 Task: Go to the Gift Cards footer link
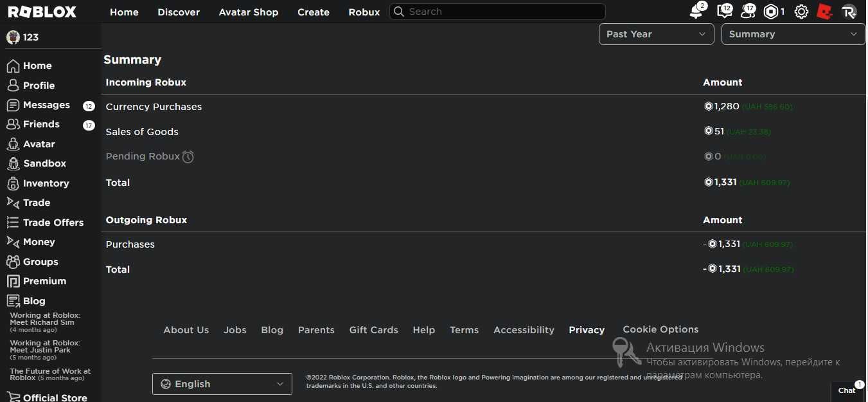click(374, 330)
